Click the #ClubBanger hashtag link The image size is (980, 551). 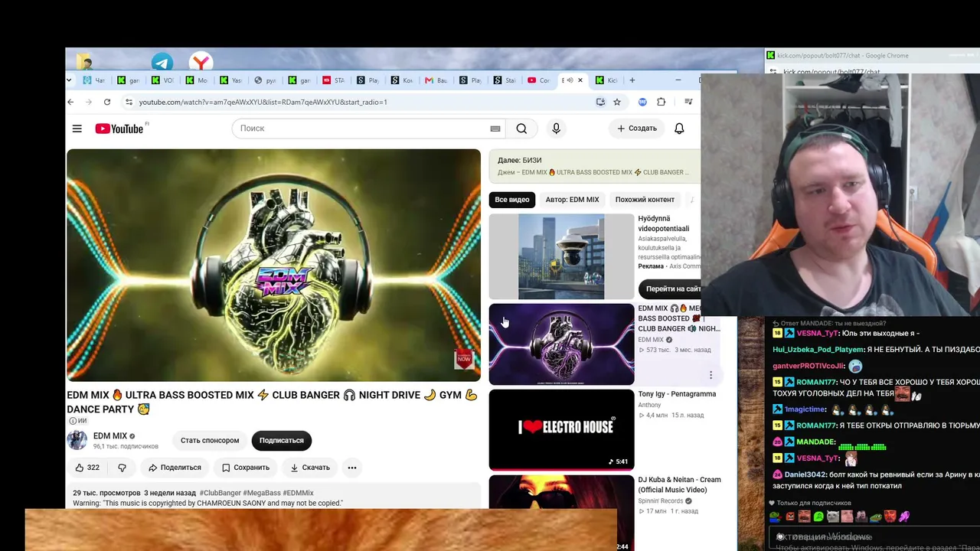220,493
